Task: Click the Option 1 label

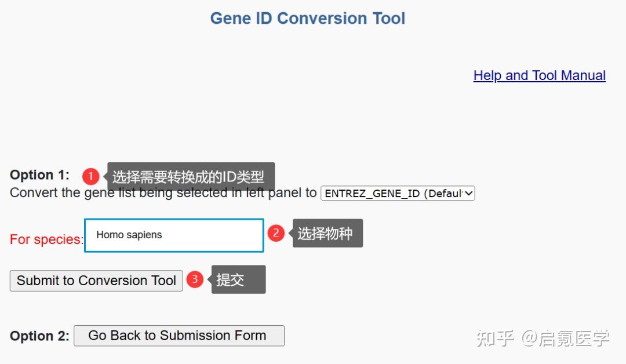Action: 39,175
